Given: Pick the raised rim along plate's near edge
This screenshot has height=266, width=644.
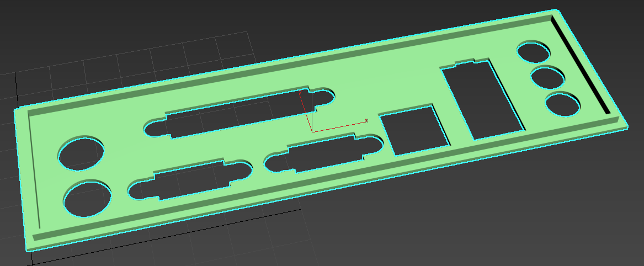Looking at the screenshot, I should pyautogui.click(x=324, y=178).
